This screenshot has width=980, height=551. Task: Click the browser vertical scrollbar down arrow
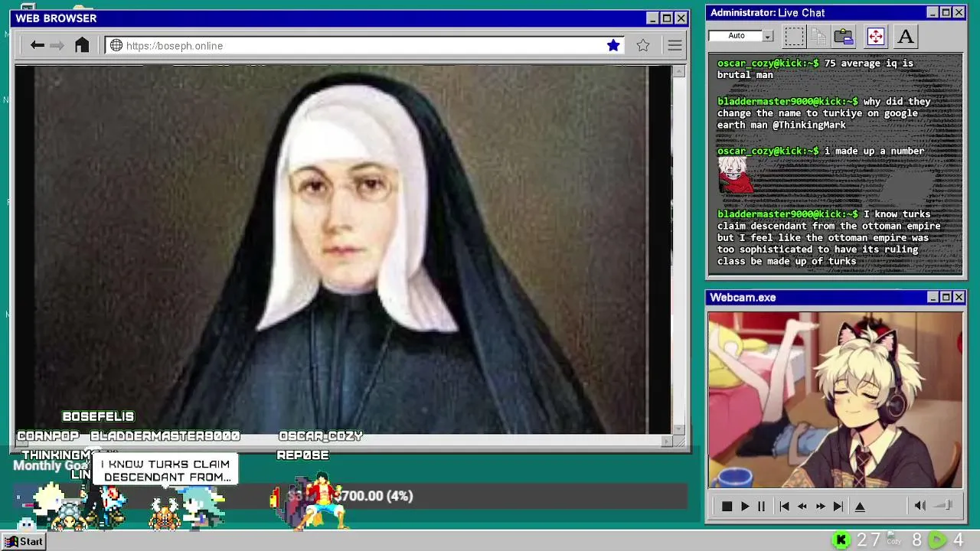pos(678,429)
